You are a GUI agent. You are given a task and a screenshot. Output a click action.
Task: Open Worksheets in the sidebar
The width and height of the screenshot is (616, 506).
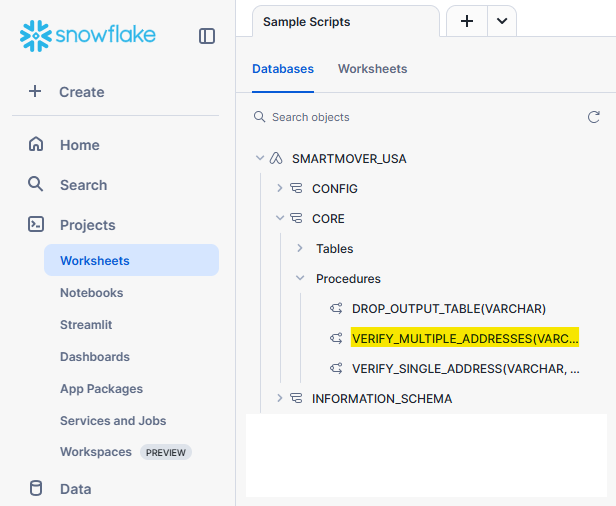[x=131, y=260]
